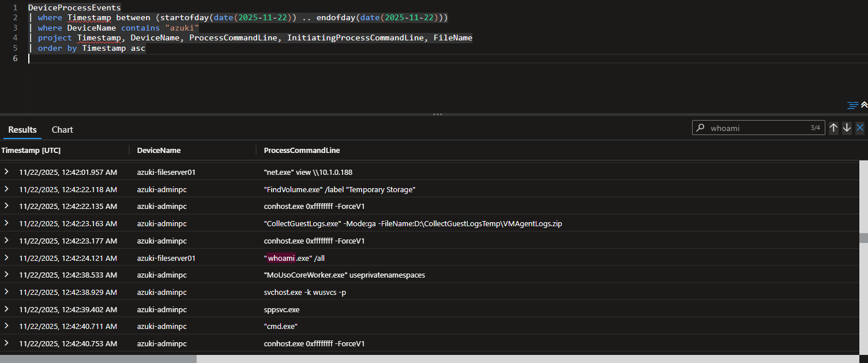Expand the whoami.exe /all row
Image resolution: width=868 pixels, height=363 pixels.
(7, 258)
